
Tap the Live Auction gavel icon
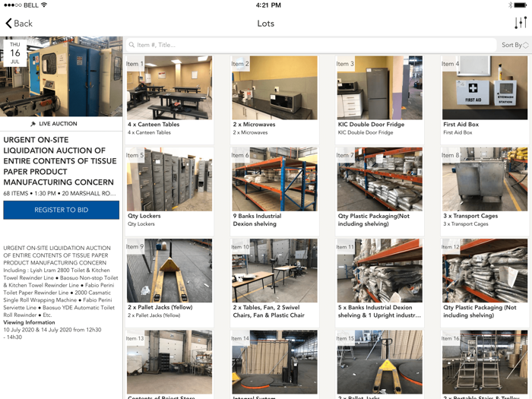33,124
